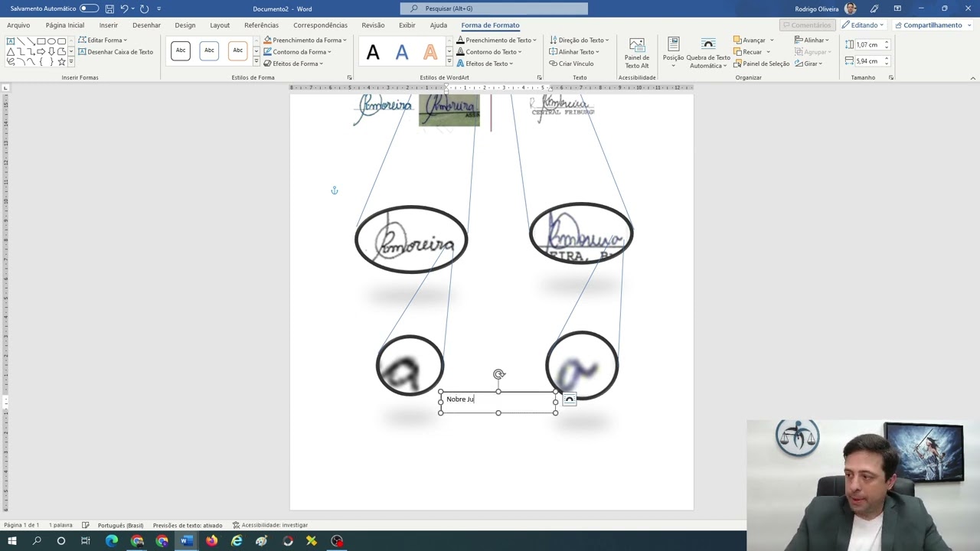980x551 pixels.
Task: Open Painel de Seleção
Action: 761,64
